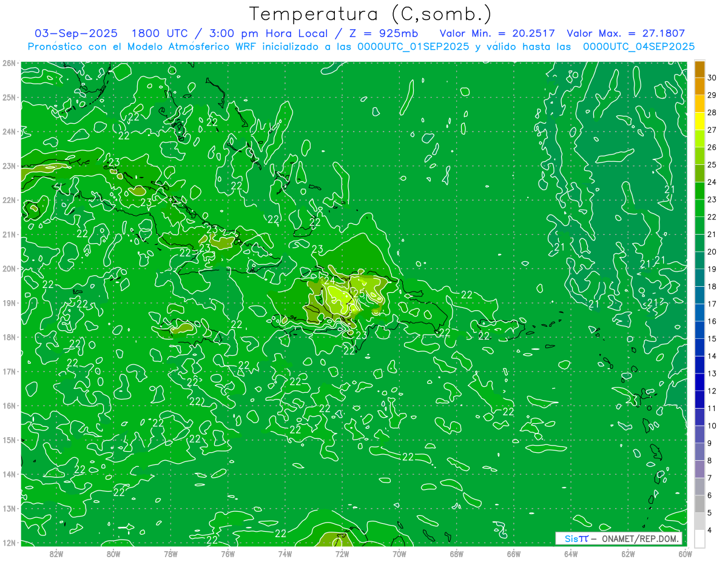Click the 62W longitude axis label
Image resolution: width=728 pixels, height=562 pixels.
click(x=628, y=554)
